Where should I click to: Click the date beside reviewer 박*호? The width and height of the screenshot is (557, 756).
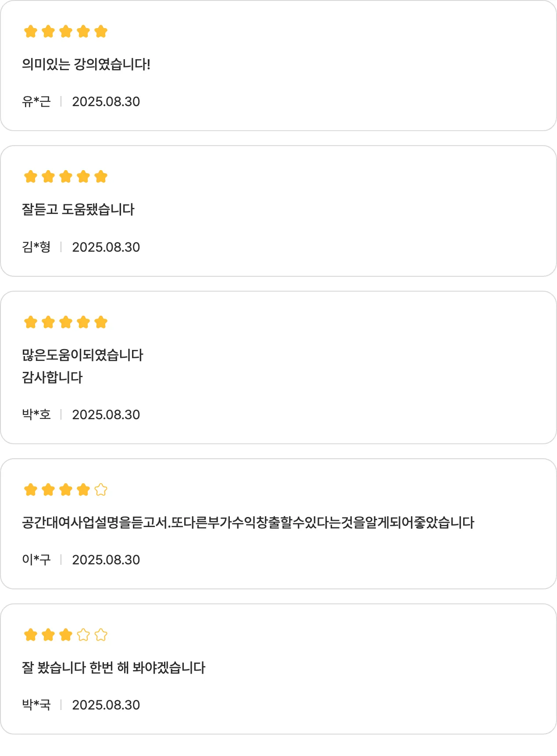pos(106,414)
